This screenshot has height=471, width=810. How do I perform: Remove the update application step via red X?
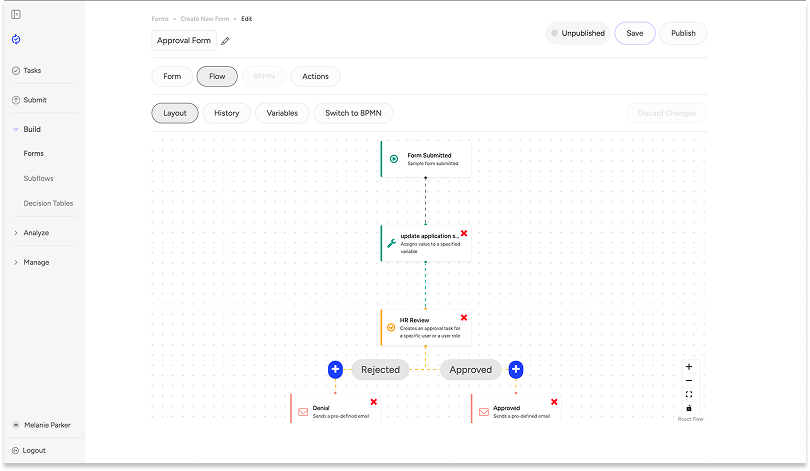click(464, 233)
